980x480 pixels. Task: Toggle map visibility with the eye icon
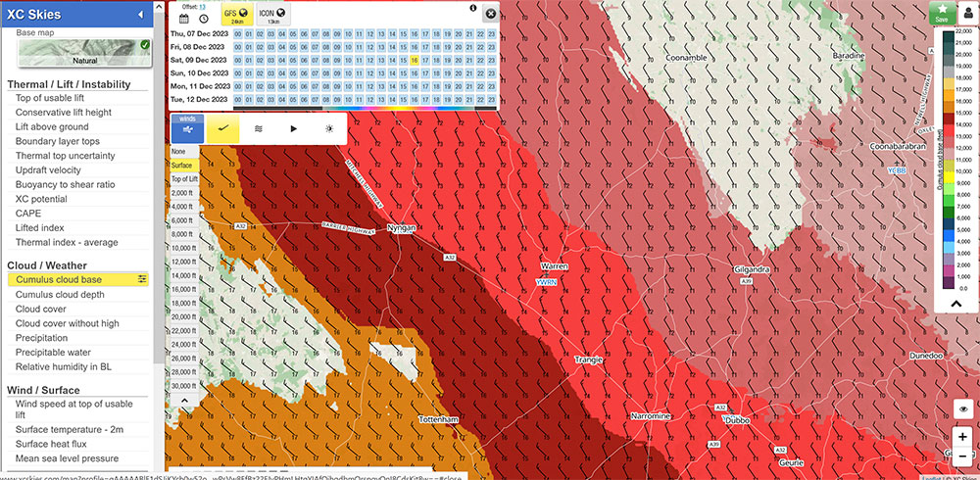[x=964, y=409]
